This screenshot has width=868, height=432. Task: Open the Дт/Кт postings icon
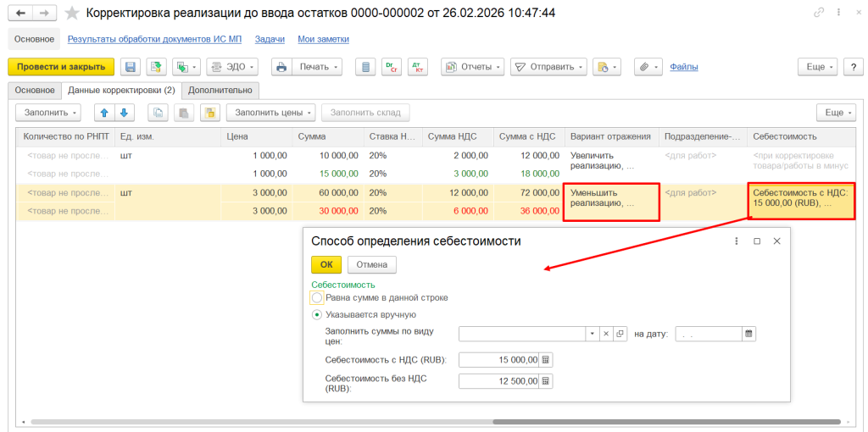pos(416,67)
